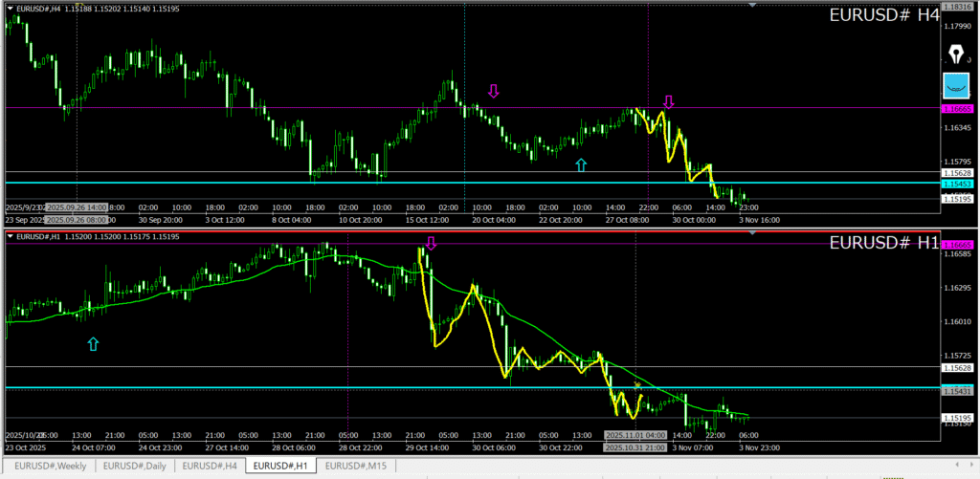The image size is (980, 479).
Task: Select the rightmost magenta down arrow on H4 chart
Action: (x=669, y=101)
